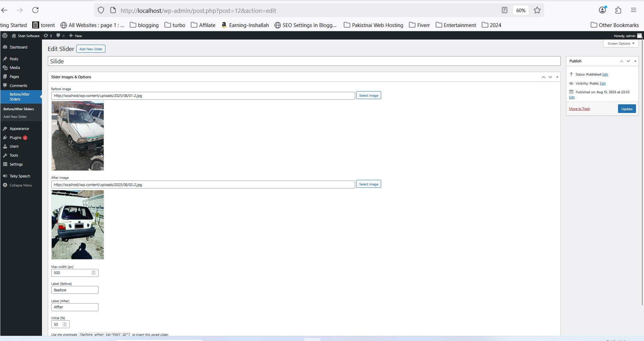Toggle reader view icon in address bar

tap(505, 10)
